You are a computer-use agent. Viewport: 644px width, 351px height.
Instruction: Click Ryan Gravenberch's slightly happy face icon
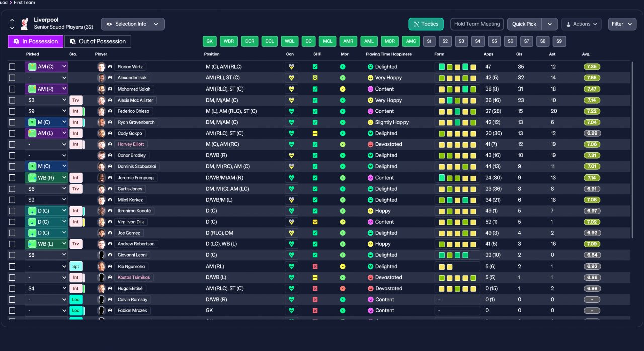click(x=370, y=122)
